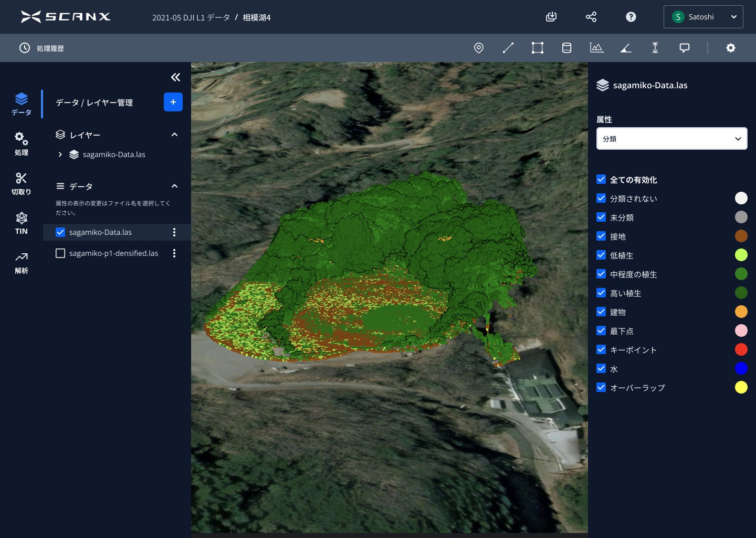The image size is (756, 538).
Task: Click the blue plus add data button
Action: tap(173, 102)
